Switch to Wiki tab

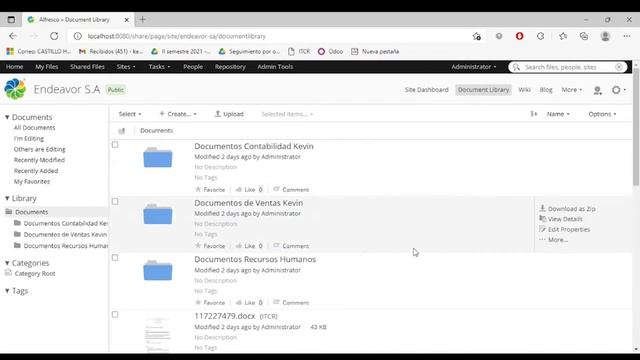(524, 90)
